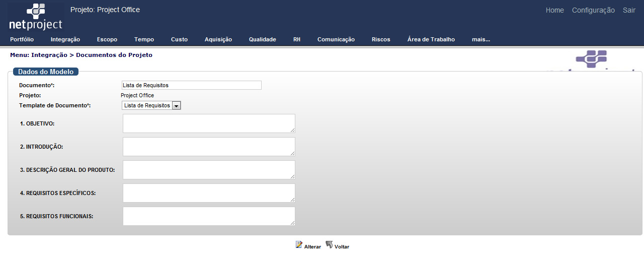Click the Home link

click(554, 10)
